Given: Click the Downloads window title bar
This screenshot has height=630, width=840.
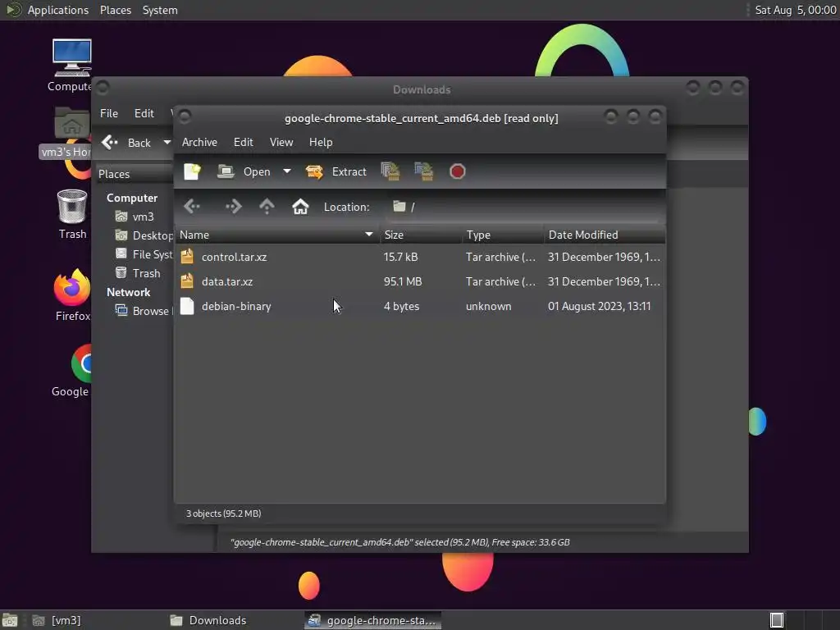Looking at the screenshot, I should point(421,89).
